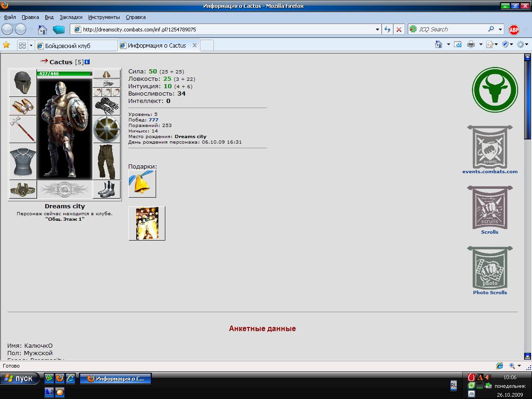This screenshot has height=399, width=532.
Task: Open the Закладки menu
Action: click(71, 17)
